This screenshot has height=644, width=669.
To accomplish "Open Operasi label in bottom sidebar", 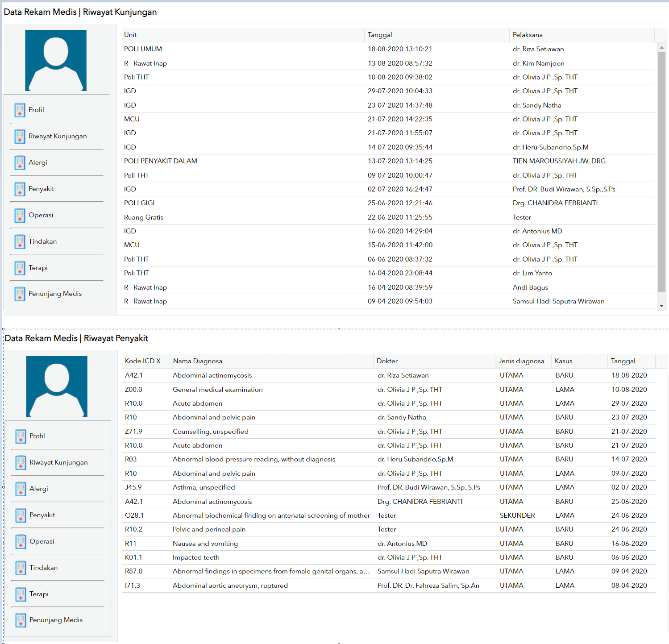I will pos(42,541).
